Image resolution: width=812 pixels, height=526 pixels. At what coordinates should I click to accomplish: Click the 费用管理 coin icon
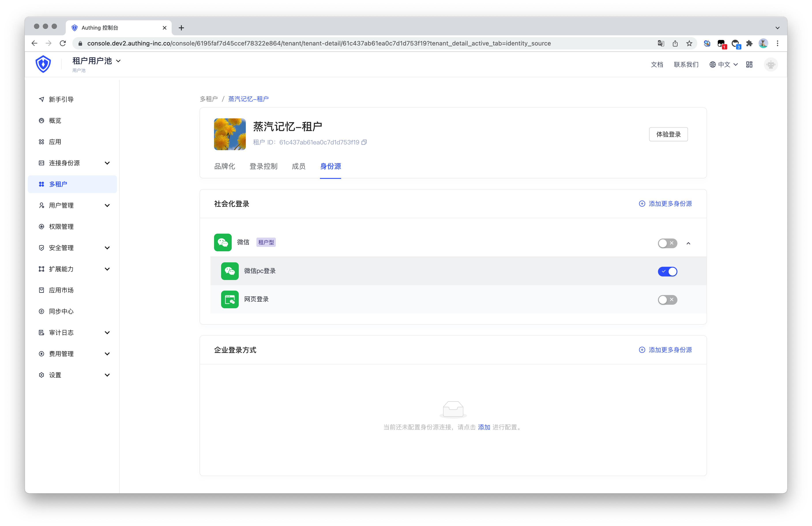41,354
